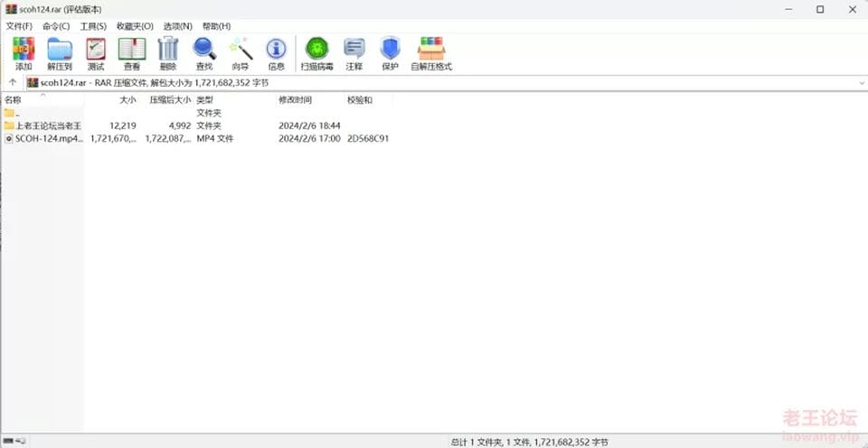Viewport: 868px width, 448px height.
Task: Click the 1,722,087 compressed size cell
Action: click(x=168, y=138)
